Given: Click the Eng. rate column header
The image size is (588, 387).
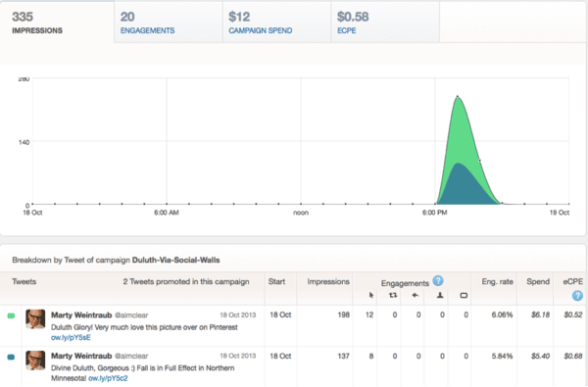Looking at the screenshot, I should tap(497, 281).
